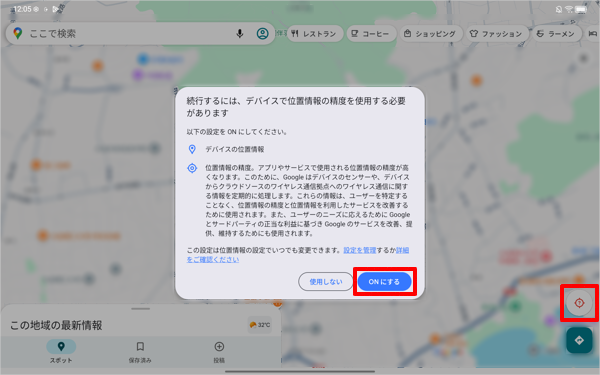Select the ショッピング category chip
600x375 pixels.
pos(430,34)
